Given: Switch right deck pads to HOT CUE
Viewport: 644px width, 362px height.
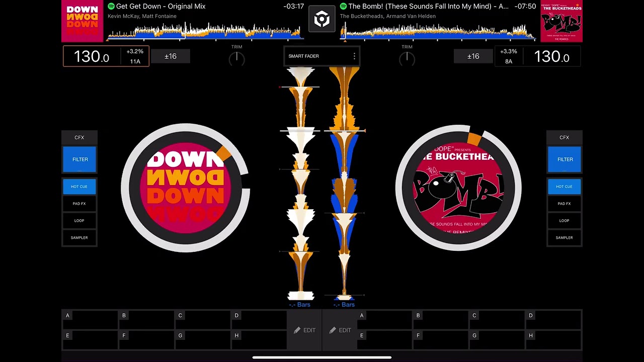Looking at the screenshot, I should pos(564,187).
